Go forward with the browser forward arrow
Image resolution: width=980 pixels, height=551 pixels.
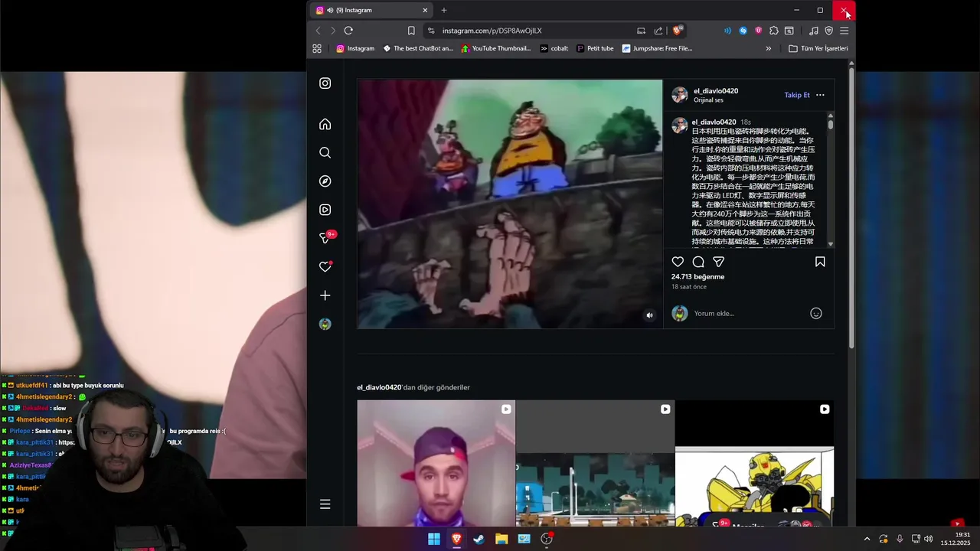coord(333,31)
